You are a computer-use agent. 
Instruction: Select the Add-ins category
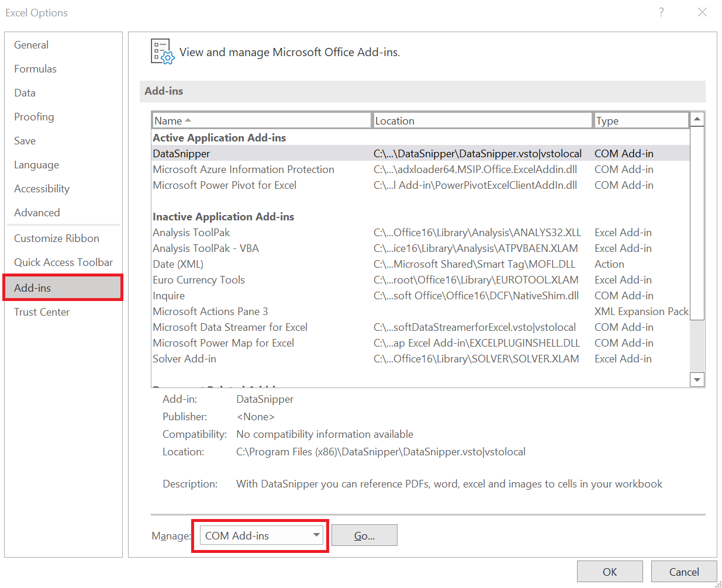pyautogui.click(x=63, y=288)
